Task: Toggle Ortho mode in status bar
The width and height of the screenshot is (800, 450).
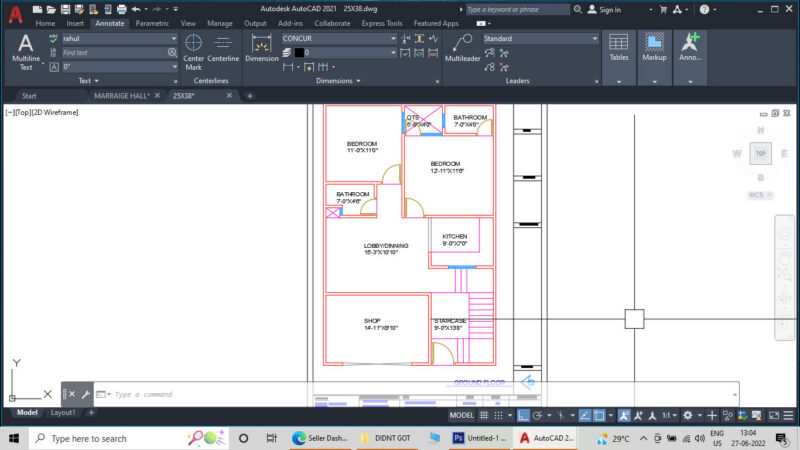Action: coord(523,415)
